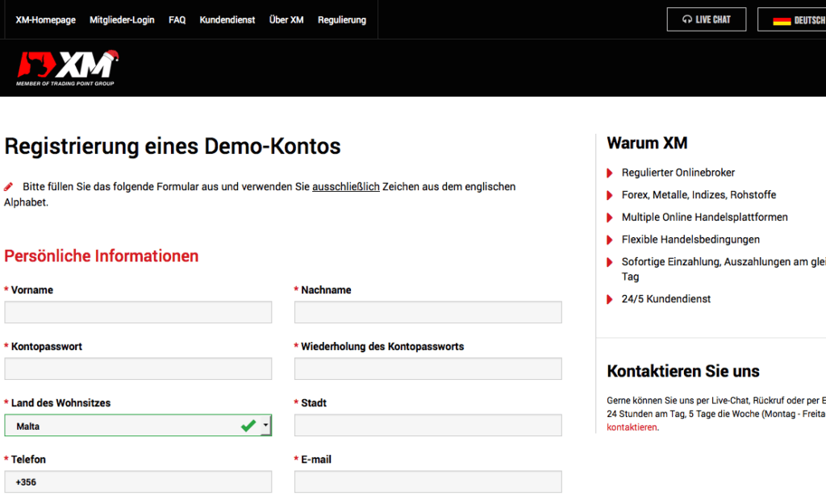Click the Wiederholung des Kontopassworts label
The image size is (826, 504).
click(382, 347)
